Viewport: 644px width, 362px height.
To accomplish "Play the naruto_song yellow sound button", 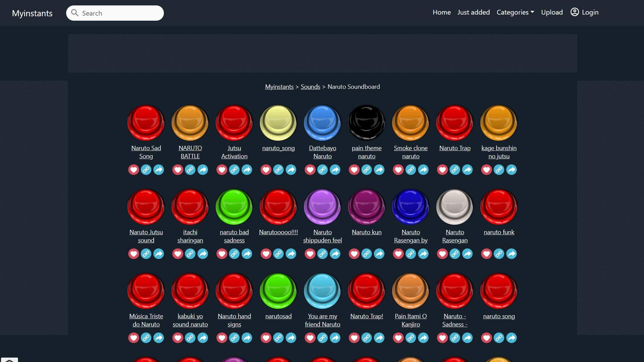I will pos(278,123).
